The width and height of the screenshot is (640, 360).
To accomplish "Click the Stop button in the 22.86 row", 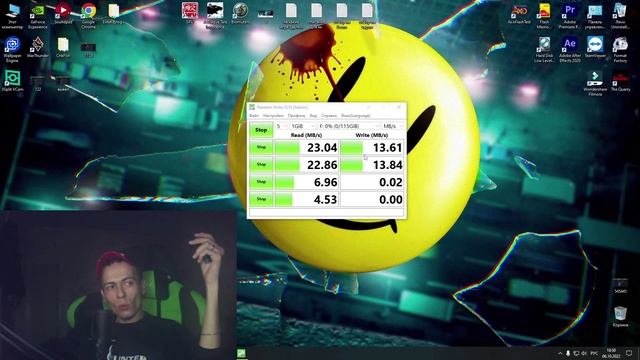I will pos(261,164).
